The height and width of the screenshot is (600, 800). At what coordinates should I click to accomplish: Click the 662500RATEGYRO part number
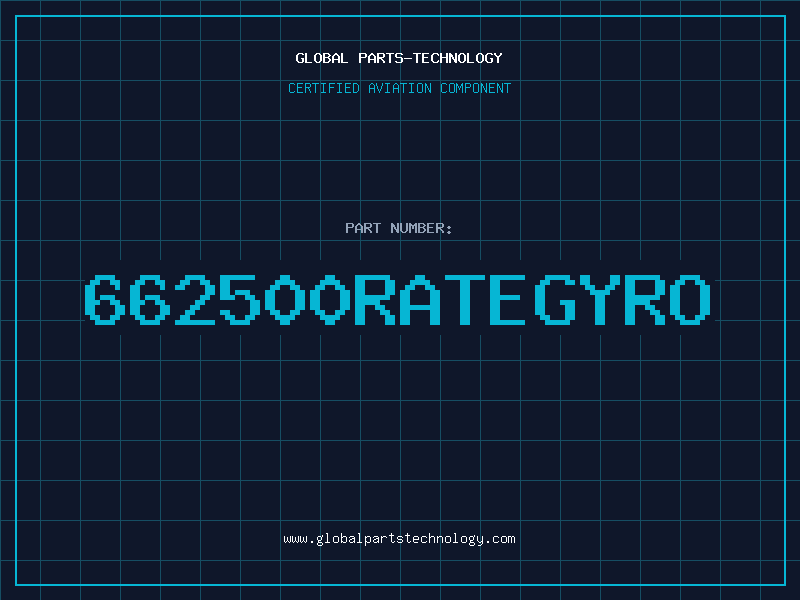pos(397,299)
